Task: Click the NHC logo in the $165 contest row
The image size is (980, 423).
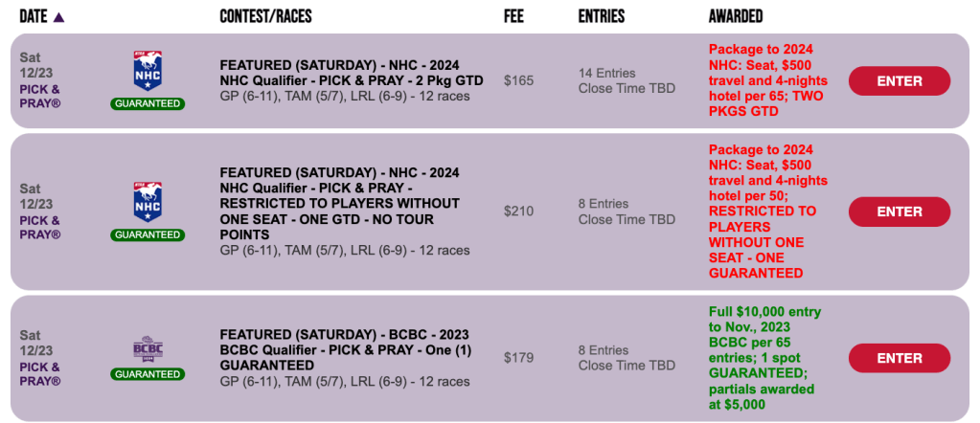Action: tap(147, 72)
